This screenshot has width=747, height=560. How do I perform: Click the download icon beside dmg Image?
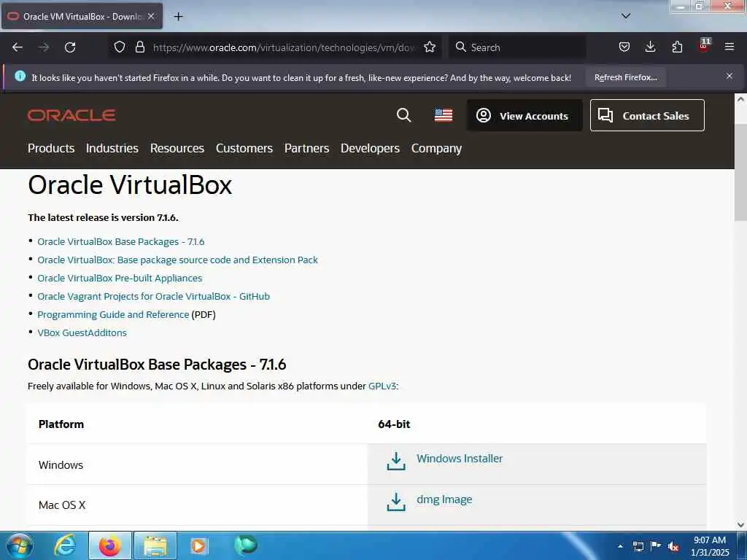point(396,502)
